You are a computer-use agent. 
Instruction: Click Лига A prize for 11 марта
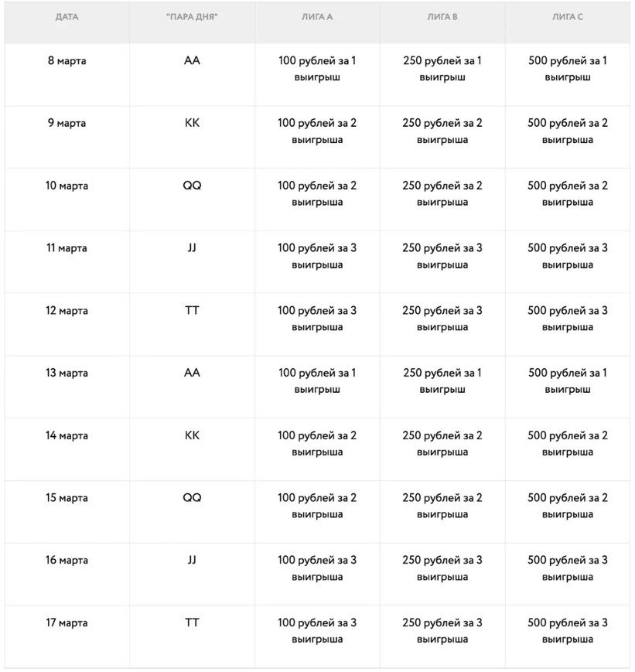tap(317, 256)
